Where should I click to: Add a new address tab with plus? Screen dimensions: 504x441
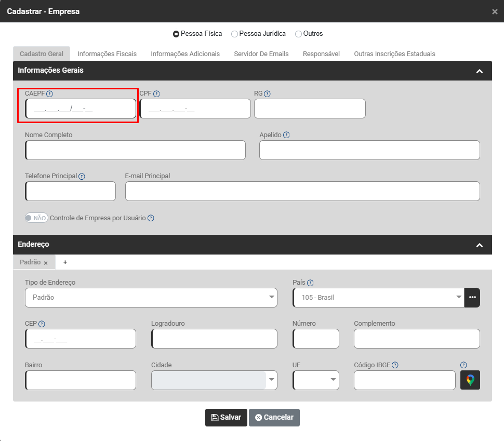coord(65,262)
